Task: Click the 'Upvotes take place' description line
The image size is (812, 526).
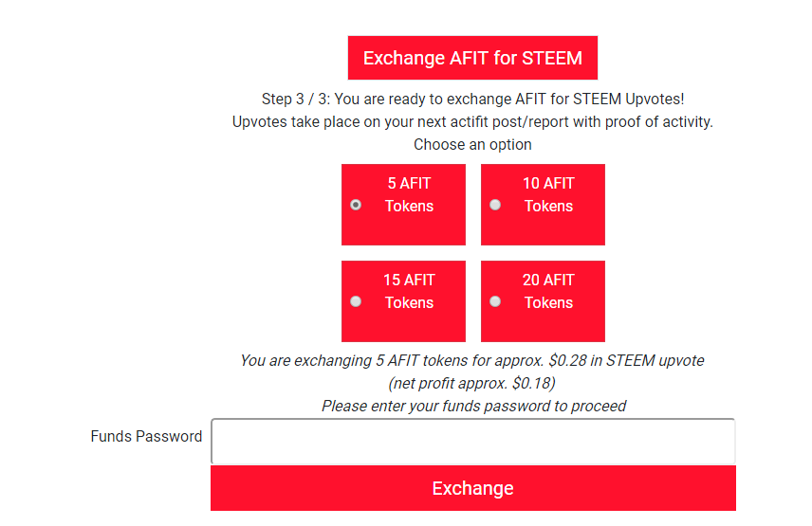Action: 472,122
